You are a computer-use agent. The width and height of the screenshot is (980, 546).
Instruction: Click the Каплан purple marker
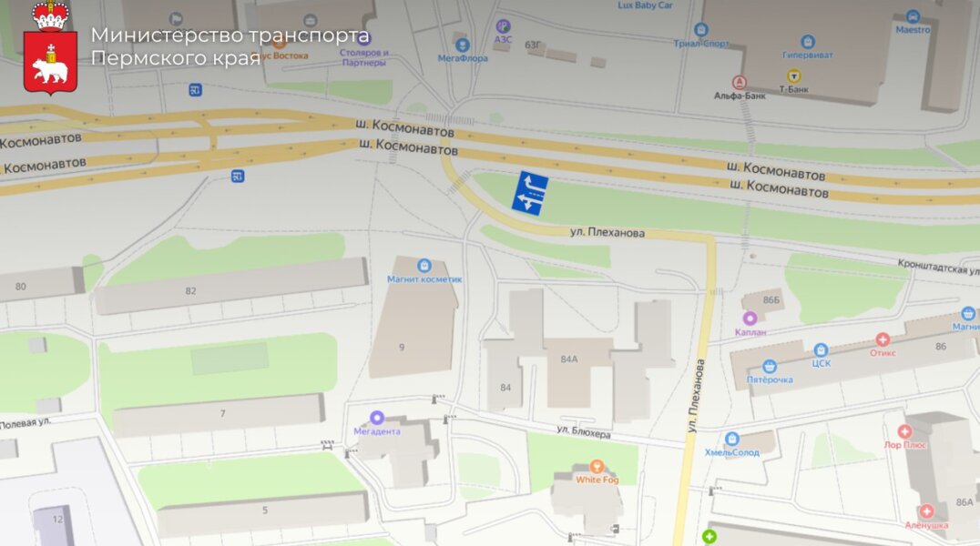(x=750, y=318)
